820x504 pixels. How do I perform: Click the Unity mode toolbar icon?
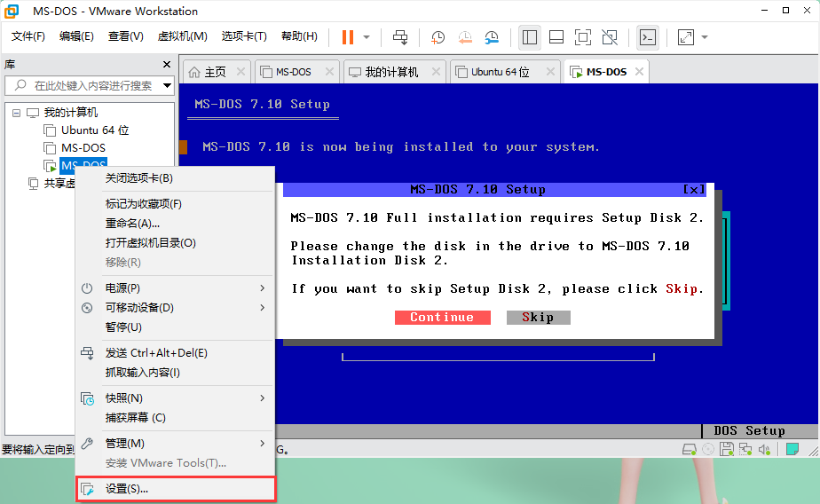click(610, 37)
